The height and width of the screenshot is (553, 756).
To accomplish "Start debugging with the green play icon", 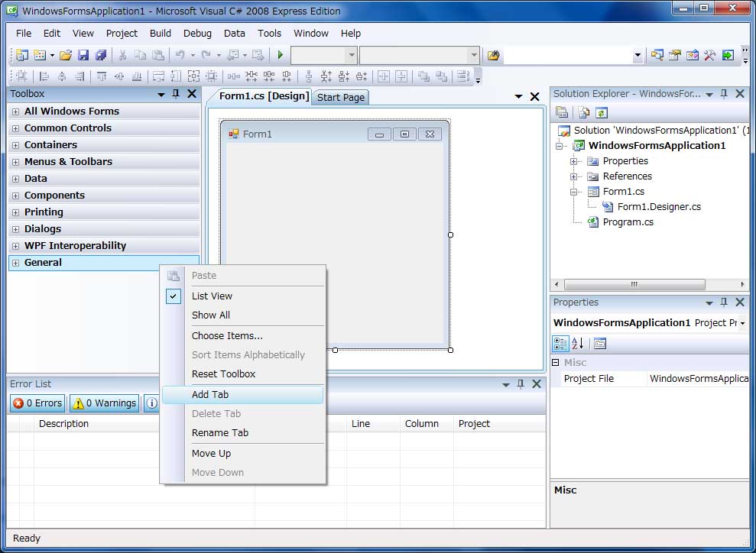I will (280, 55).
